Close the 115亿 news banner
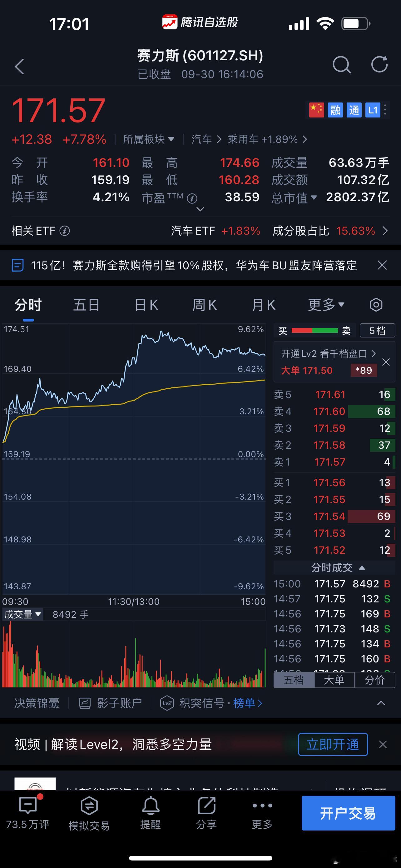Screen dimensions: 401x868 [382, 265]
